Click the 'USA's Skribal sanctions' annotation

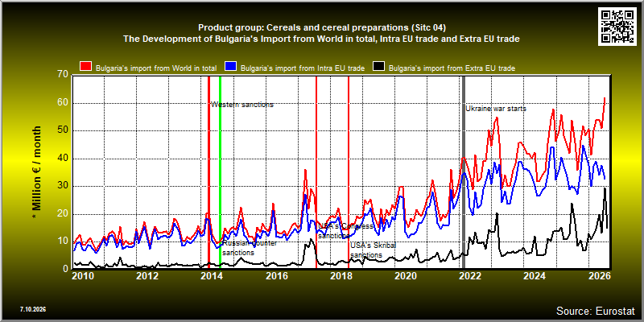[373, 250]
